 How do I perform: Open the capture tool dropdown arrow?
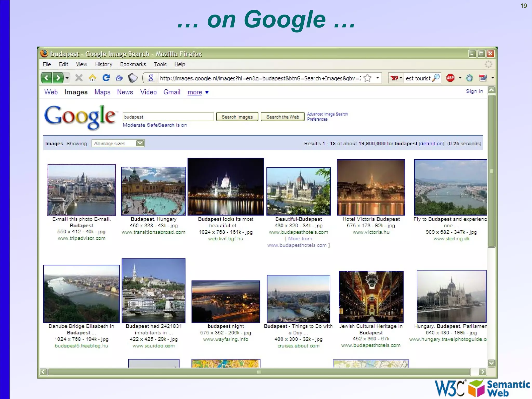493,78
